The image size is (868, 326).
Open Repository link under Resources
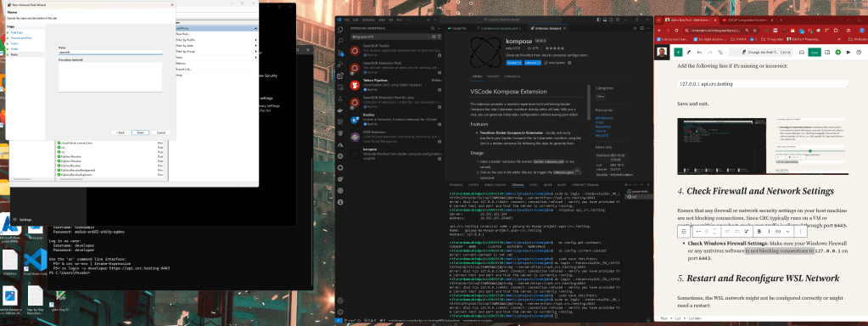tap(602, 126)
